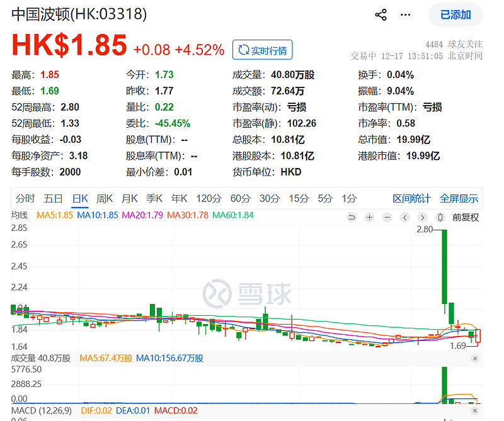Open 区间统计 link
Image resolution: width=504 pixels, height=421 pixels.
[x=411, y=198]
